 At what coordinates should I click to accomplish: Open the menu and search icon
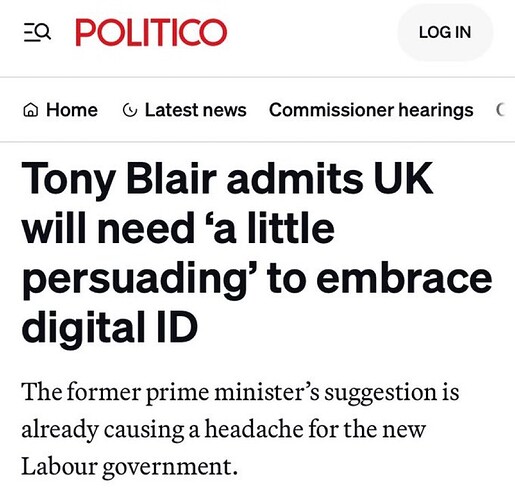click(37, 32)
